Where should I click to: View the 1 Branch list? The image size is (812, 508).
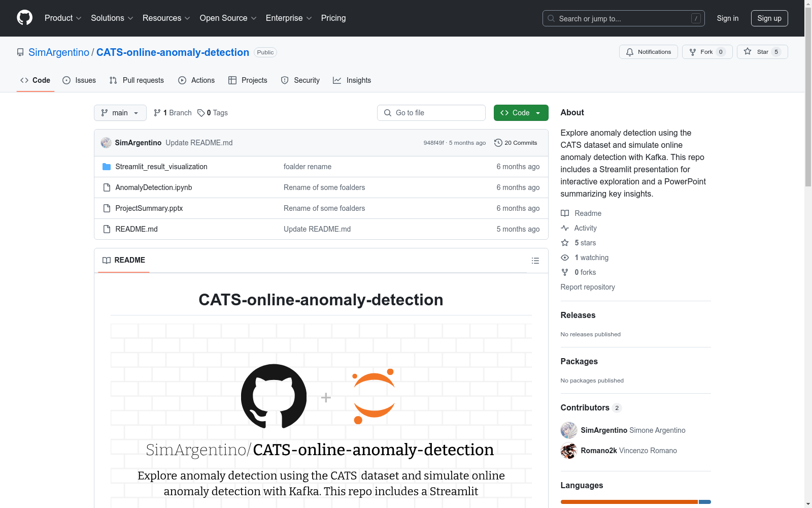pyautogui.click(x=173, y=113)
